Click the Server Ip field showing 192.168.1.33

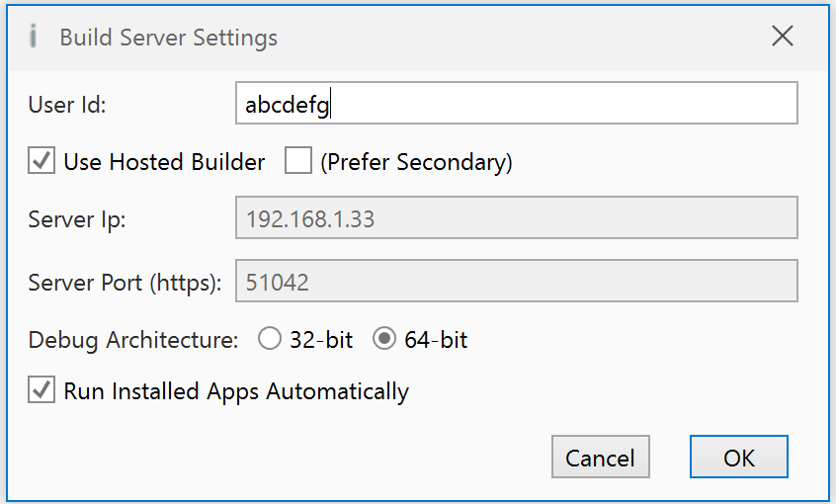coord(516,218)
